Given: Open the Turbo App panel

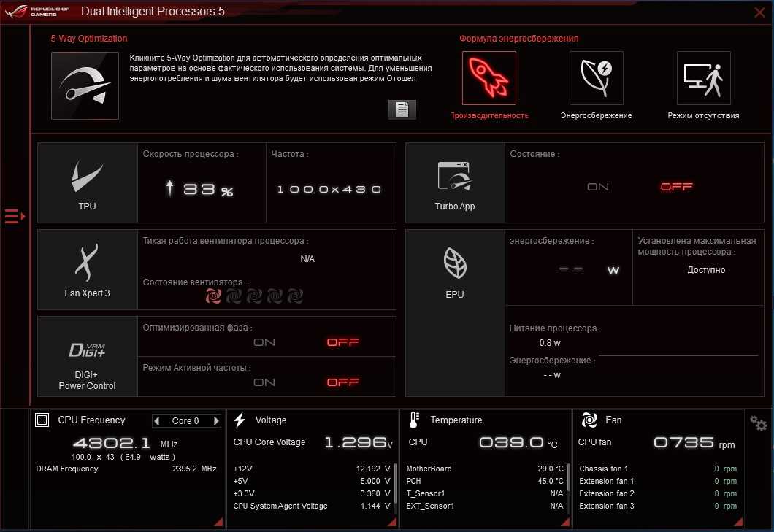Looking at the screenshot, I should [455, 182].
